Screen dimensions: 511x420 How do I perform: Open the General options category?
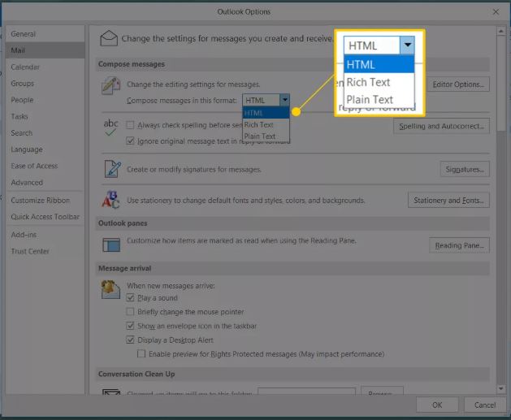[45, 34]
